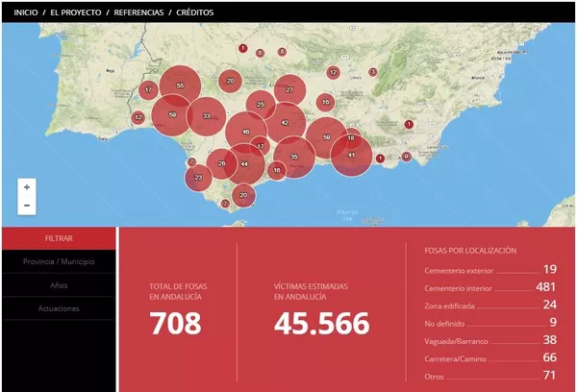Open the small marker labeled 9
The image size is (577, 392).
point(406,157)
